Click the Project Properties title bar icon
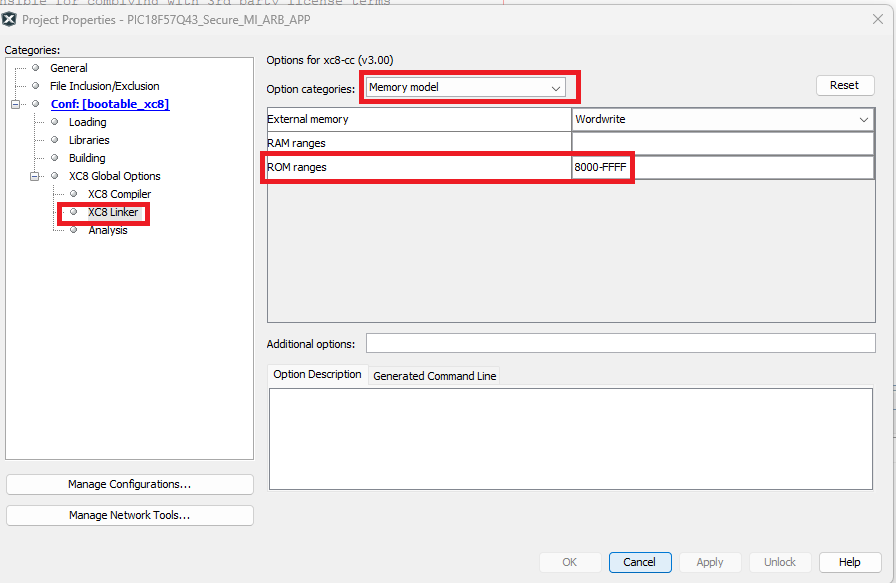The width and height of the screenshot is (896, 583). tap(10, 18)
